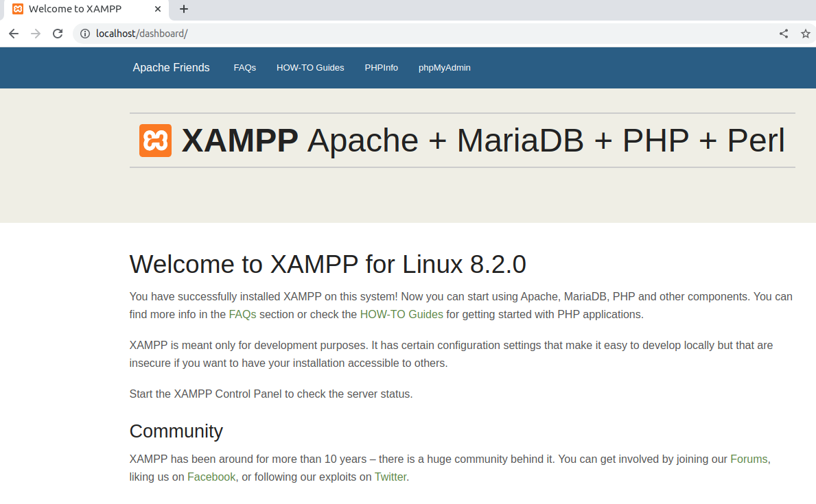Open HOW-TO Guides in navbar

(310, 68)
